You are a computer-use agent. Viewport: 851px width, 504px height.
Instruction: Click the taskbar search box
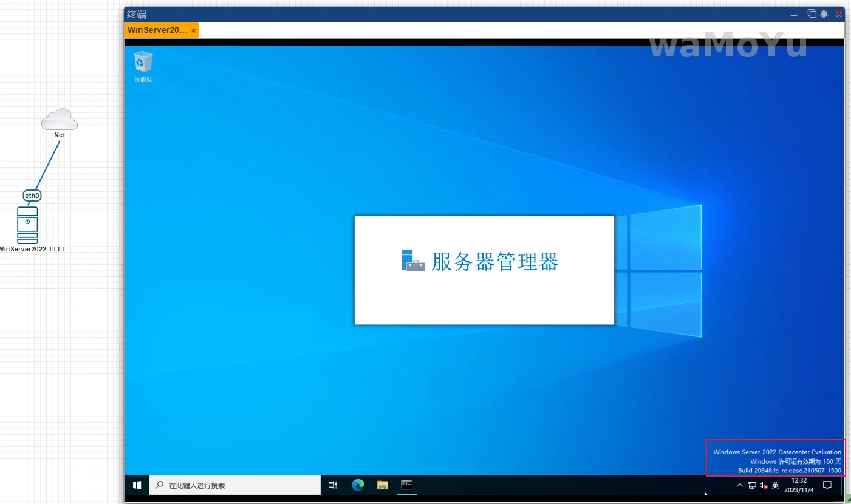coord(235,485)
